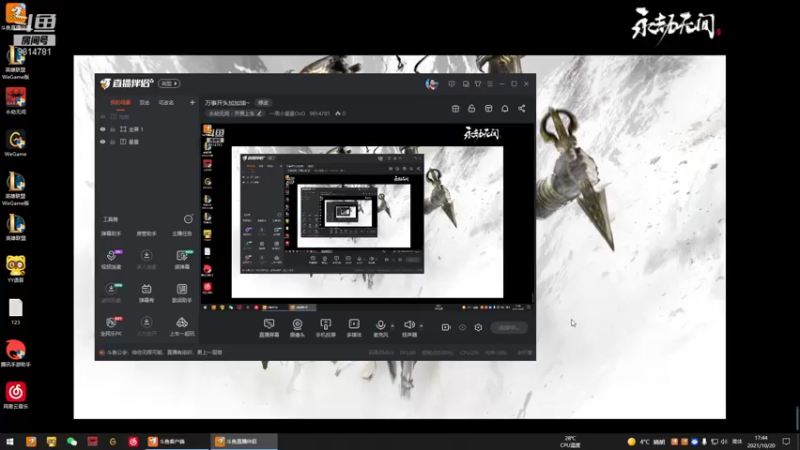Open the notification bell icon
Screen dimensions: 800x450
click(505, 109)
